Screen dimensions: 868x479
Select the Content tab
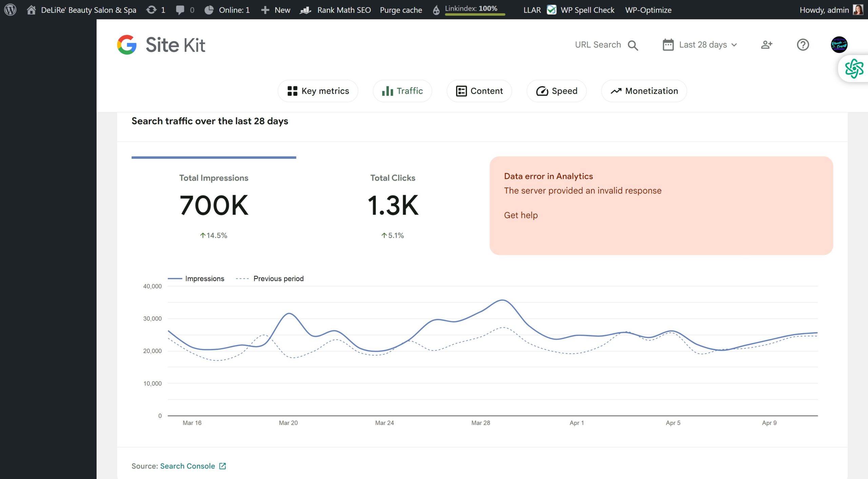coord(479,91)
